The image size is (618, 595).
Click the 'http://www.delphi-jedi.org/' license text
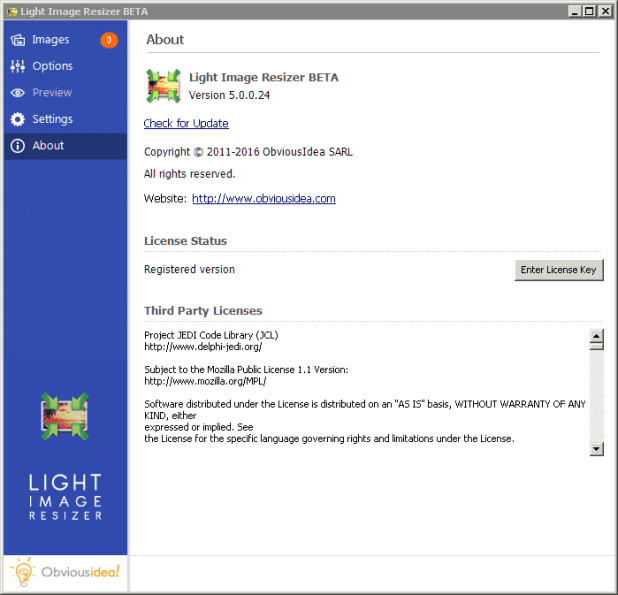pos(203,347)
